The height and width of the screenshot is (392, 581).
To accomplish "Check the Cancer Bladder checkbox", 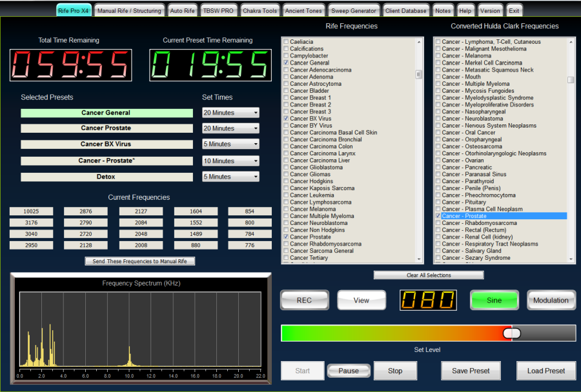I will coord(286,91).
